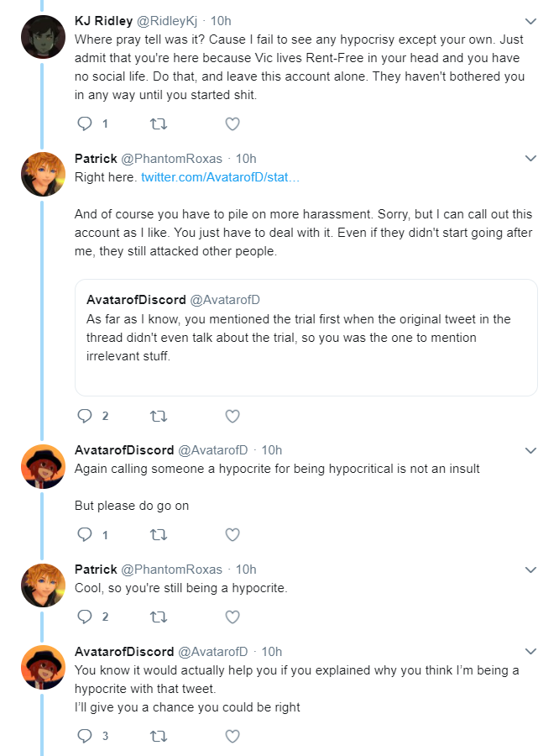Open the chevron menu on the 'Again calling someone' tweet
Screen dimensions: 559x756
point(530,450)
